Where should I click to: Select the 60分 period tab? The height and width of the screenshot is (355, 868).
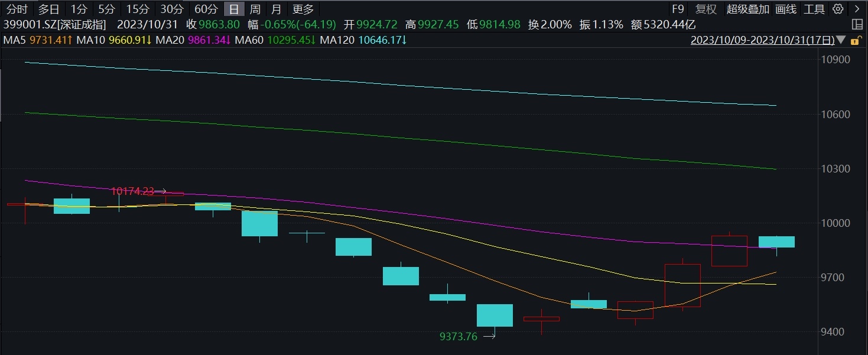[206, 9]
